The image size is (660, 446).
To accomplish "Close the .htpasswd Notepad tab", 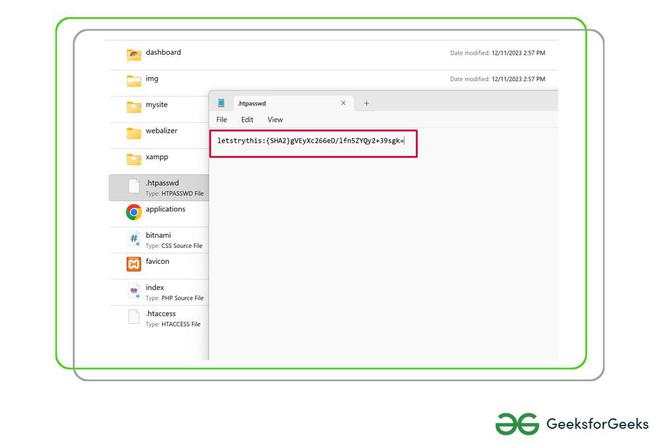I will click(343, 103).
